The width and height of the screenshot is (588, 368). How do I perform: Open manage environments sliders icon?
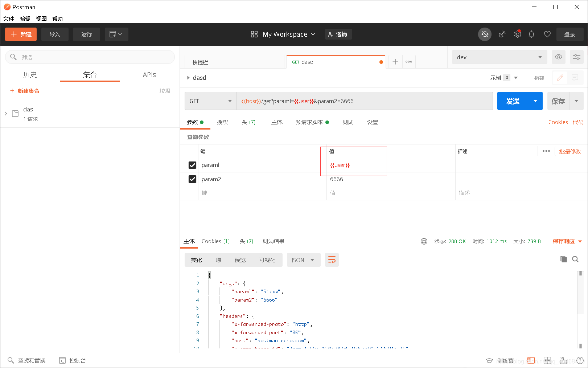click(577, 57)
